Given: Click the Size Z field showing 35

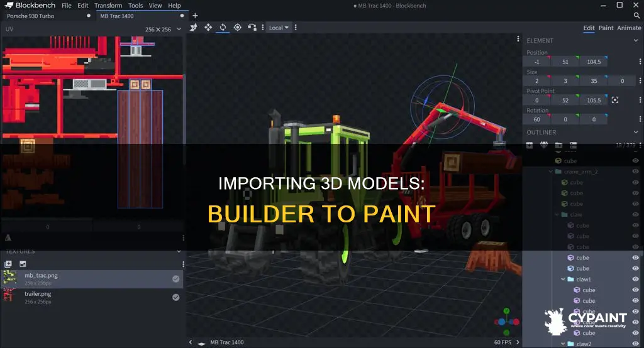Looking at the screenshot, I should [594, 81].
